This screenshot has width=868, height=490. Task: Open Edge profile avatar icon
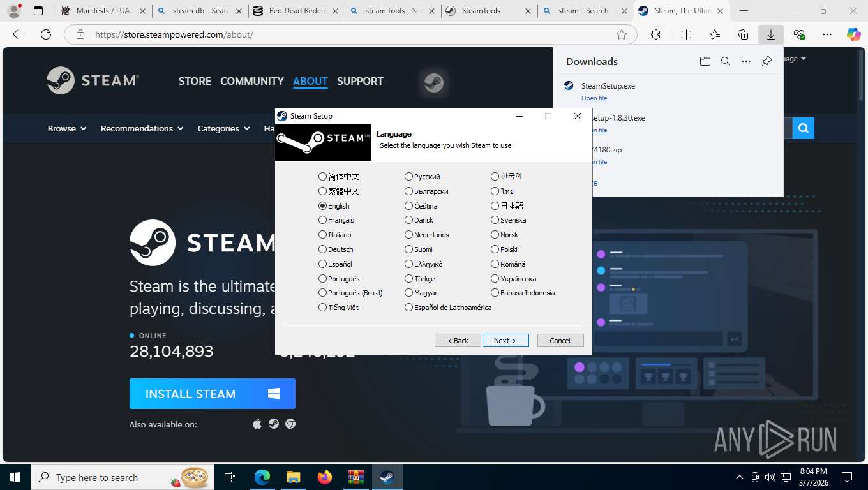tap(14, 11)
